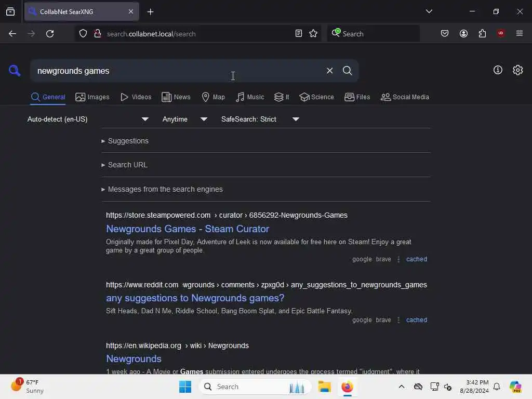Click the Windows taskbar Search box
Image resolution: width=532 pixels, height=399 pixels.
(x=255, y=387)
